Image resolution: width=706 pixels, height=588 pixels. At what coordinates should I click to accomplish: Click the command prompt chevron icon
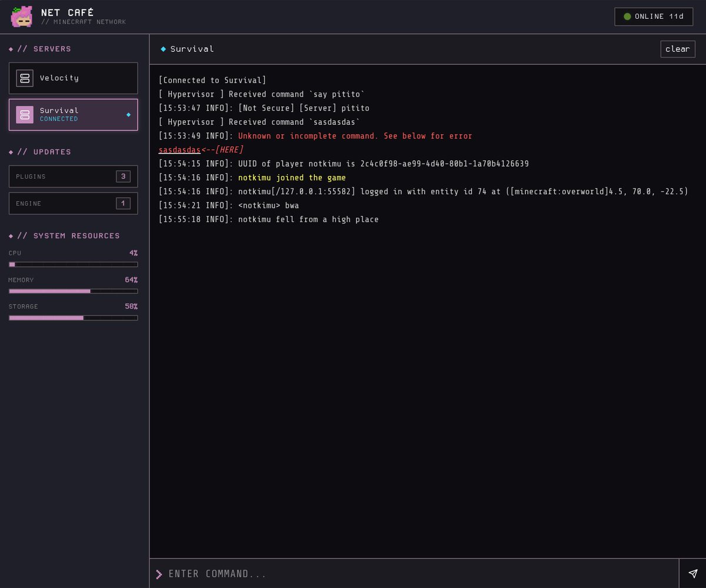pyautogui.click(x=159, y=574)
